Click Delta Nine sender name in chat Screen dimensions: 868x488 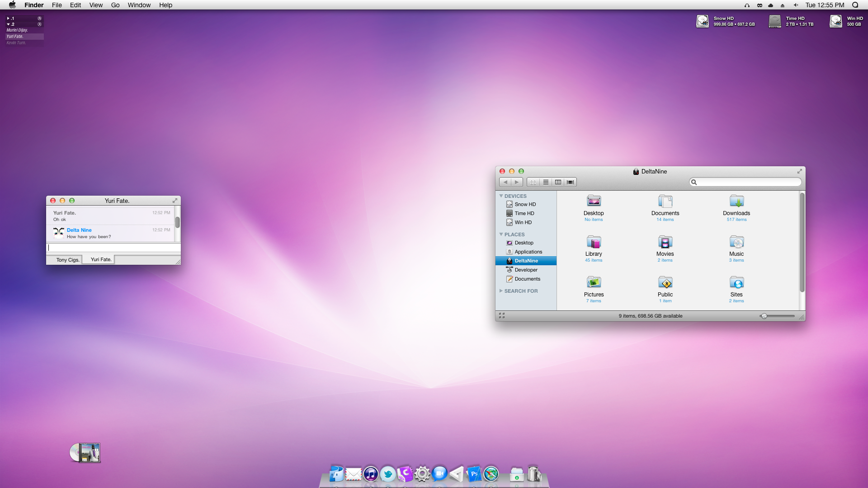(x=79, y=230)
